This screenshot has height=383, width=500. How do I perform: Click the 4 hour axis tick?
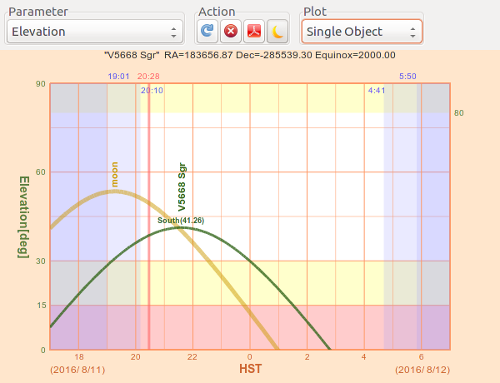[364, 357]
